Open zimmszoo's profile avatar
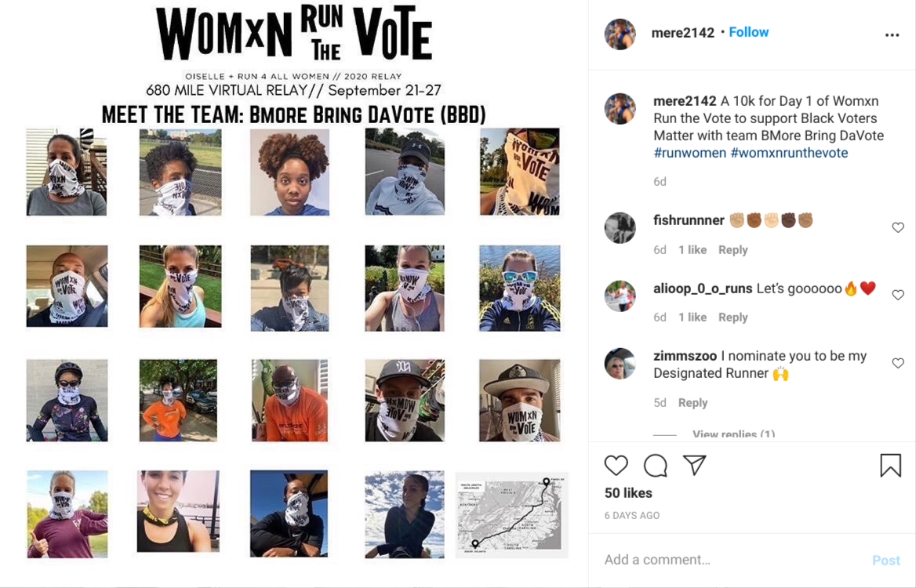The width and height of the screenshot is (916, 588). click(620, 364)
